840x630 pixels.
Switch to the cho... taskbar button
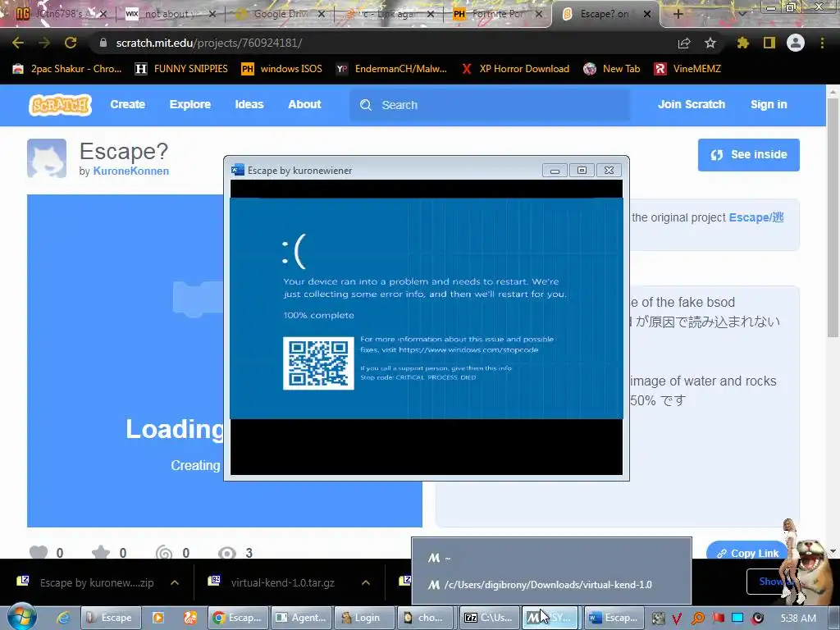click(426, 618)
